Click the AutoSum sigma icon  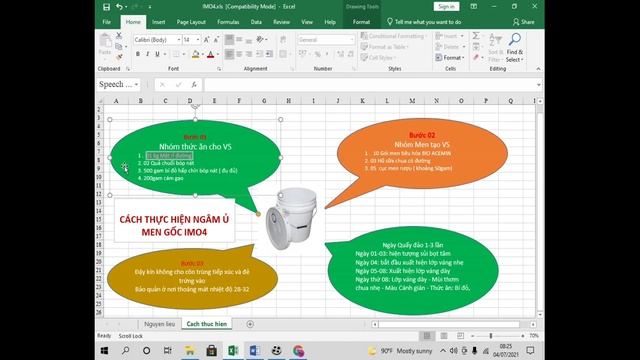click(476, 36)
